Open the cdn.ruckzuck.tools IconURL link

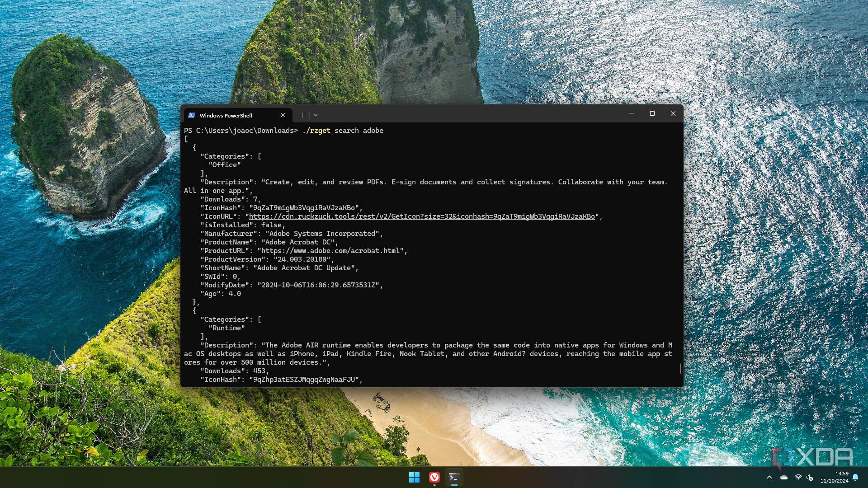[x=422, y=216]
